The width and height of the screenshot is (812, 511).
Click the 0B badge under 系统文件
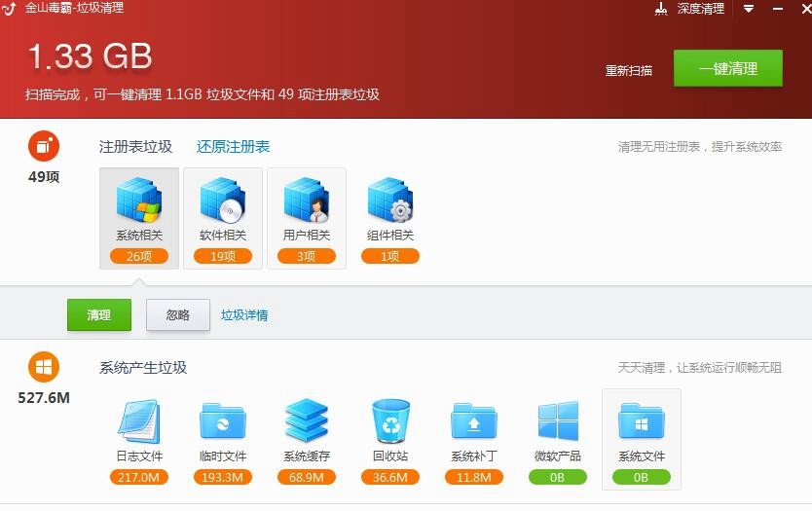tap(641, 477)
